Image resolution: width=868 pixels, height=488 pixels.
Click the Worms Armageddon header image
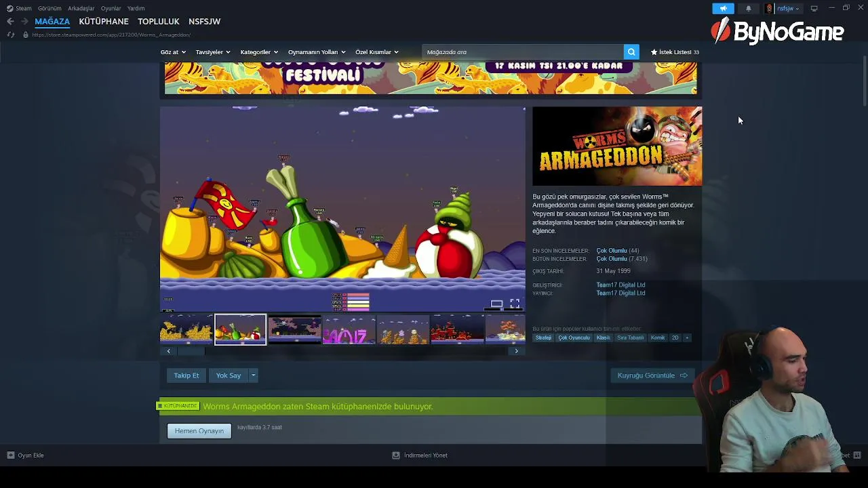click(x=617, y=146)
